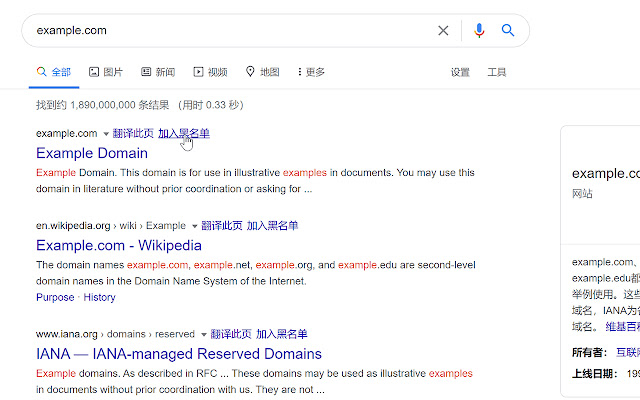Viewport: 640px width, 400px height.
Task: Submit search with blue magnifier icon
Action: pos(508,30)
